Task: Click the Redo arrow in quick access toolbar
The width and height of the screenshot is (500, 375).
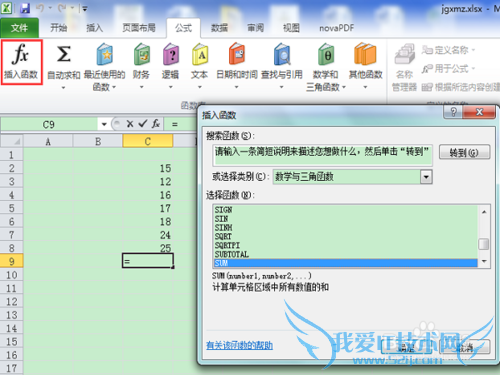Action: (62, 8)
